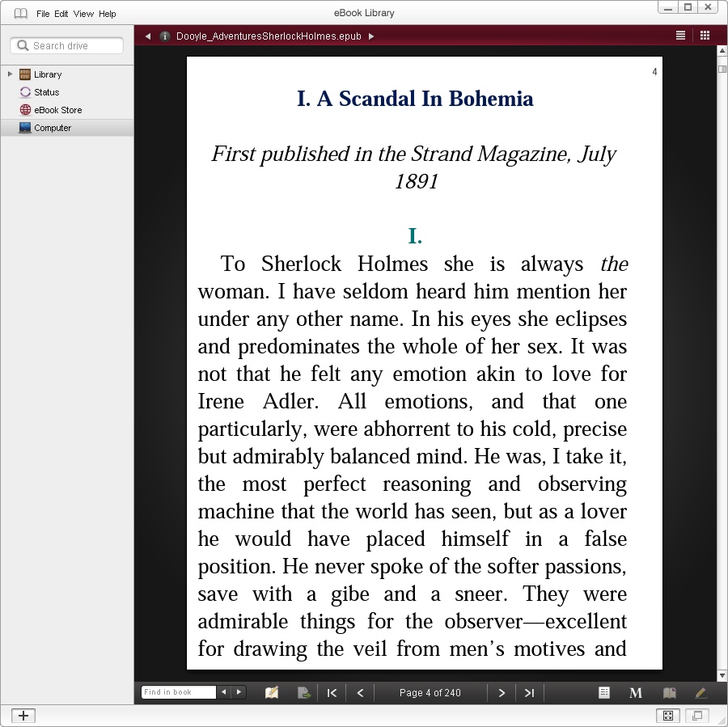Go to next page
Viewport: 728px width, 727px height.
pyautogui.click(x=502, y=693)
